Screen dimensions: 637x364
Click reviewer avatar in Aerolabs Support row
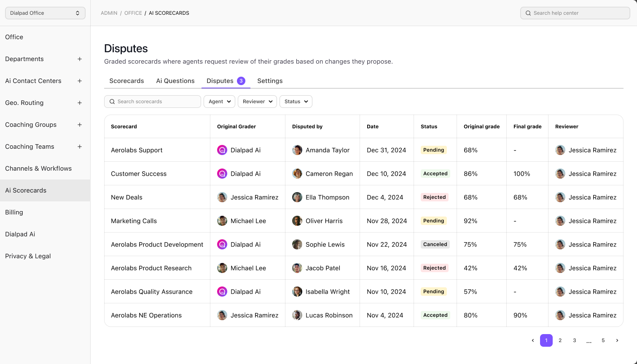(x=560, y=150)
